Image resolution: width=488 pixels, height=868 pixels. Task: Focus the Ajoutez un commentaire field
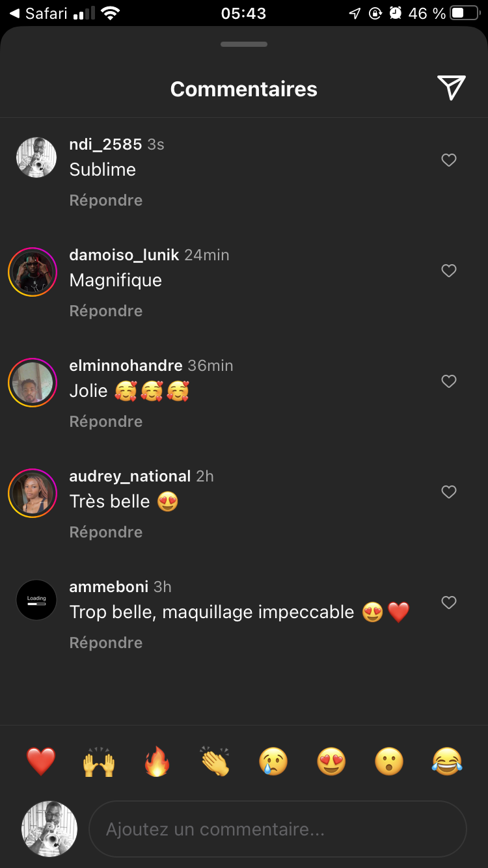pyautogui.click(x=278, y=829)
